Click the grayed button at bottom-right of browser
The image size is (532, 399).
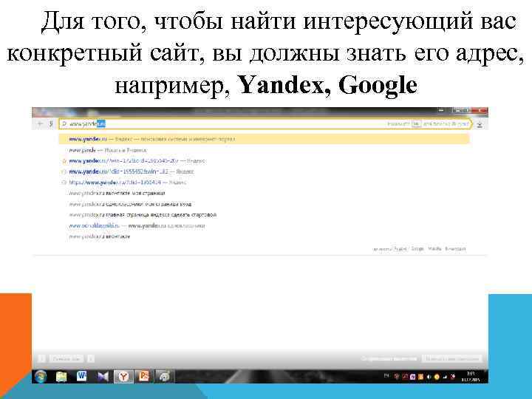(452, 358)
